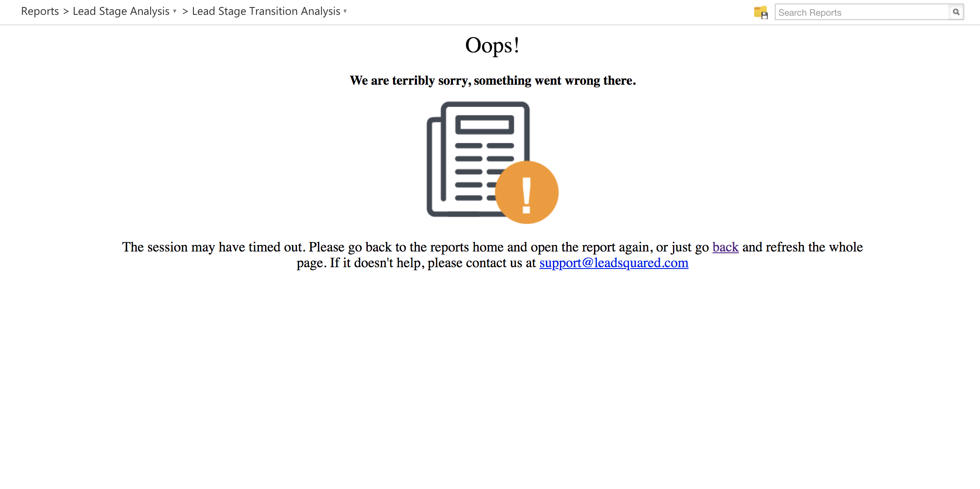Click the 'Oops!' heading
980x489 pixels.
click(x=492, y=45)
